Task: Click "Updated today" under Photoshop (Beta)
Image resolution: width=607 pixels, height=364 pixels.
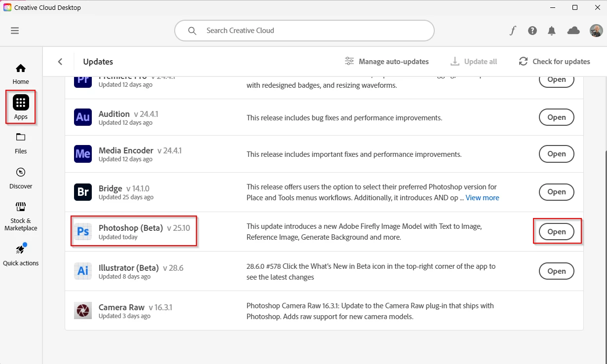Action: pyautogui.click(x=118, y=237)
